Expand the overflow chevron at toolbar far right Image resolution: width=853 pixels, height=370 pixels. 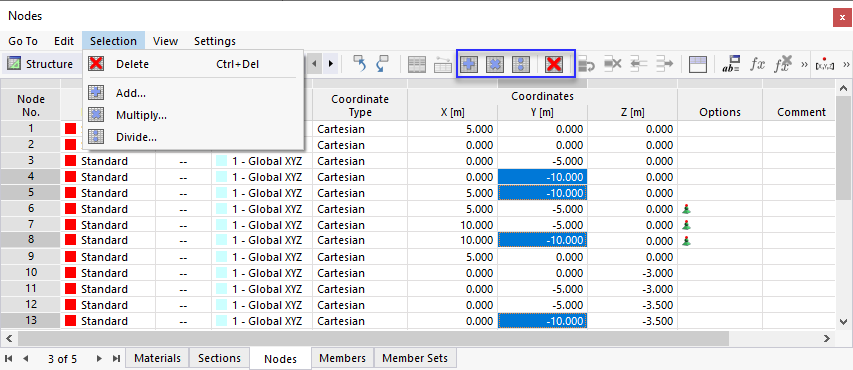coord(846,64)
